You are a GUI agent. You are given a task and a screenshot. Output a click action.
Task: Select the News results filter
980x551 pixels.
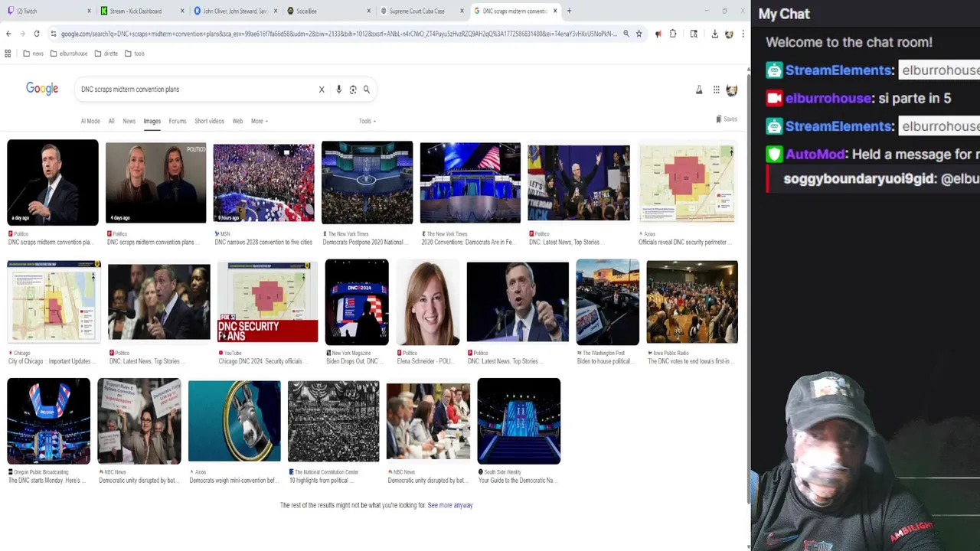tap(129, 121)
